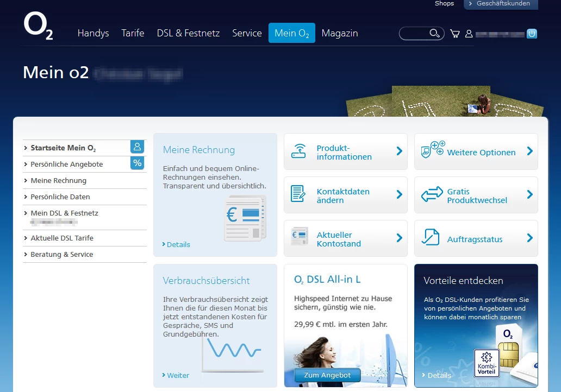Click the Mein o2 page title
Screen dimensions: 561x392
point(56,72)
